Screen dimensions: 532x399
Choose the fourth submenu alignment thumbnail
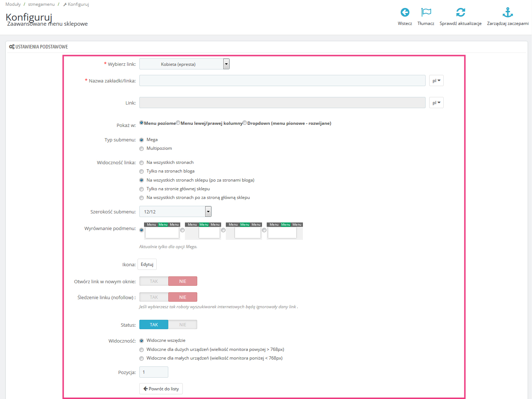coord(284,230)
